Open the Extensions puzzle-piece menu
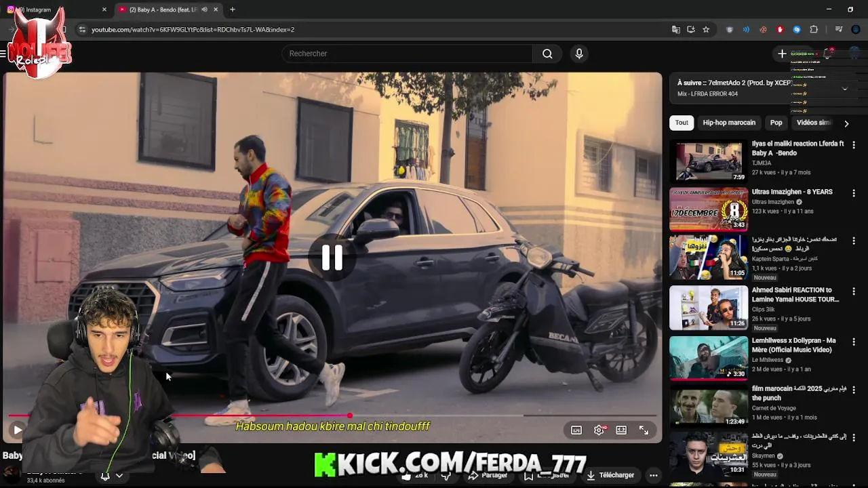868x488 pixels. pyautogui.click(x=814, y=30)
